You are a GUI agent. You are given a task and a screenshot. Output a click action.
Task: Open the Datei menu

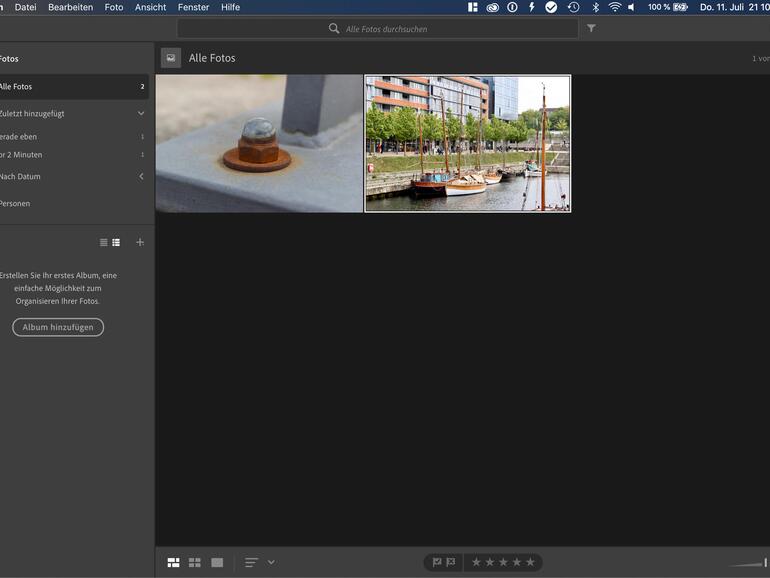[x=26, y=7]
